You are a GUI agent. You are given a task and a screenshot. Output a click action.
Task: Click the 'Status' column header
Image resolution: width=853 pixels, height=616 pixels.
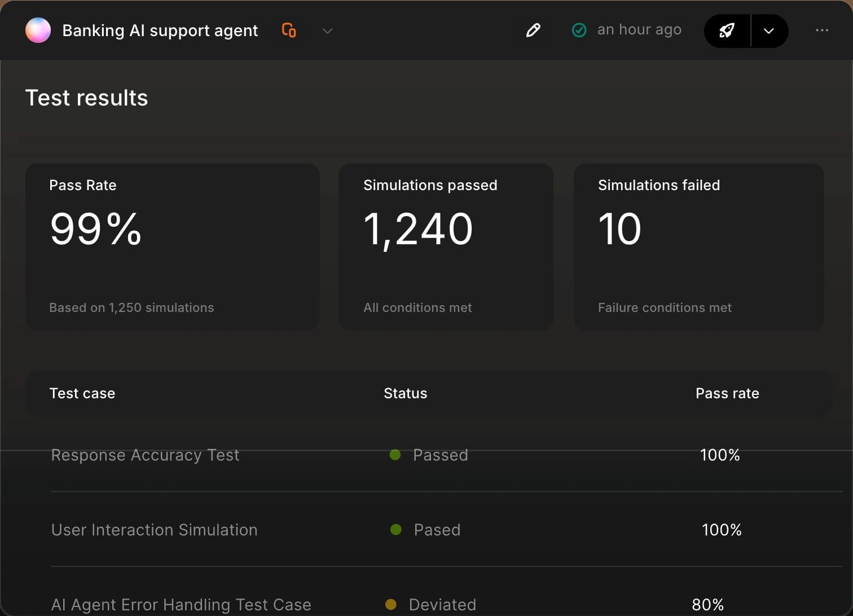pyautogui.click(x=406, y=393)
